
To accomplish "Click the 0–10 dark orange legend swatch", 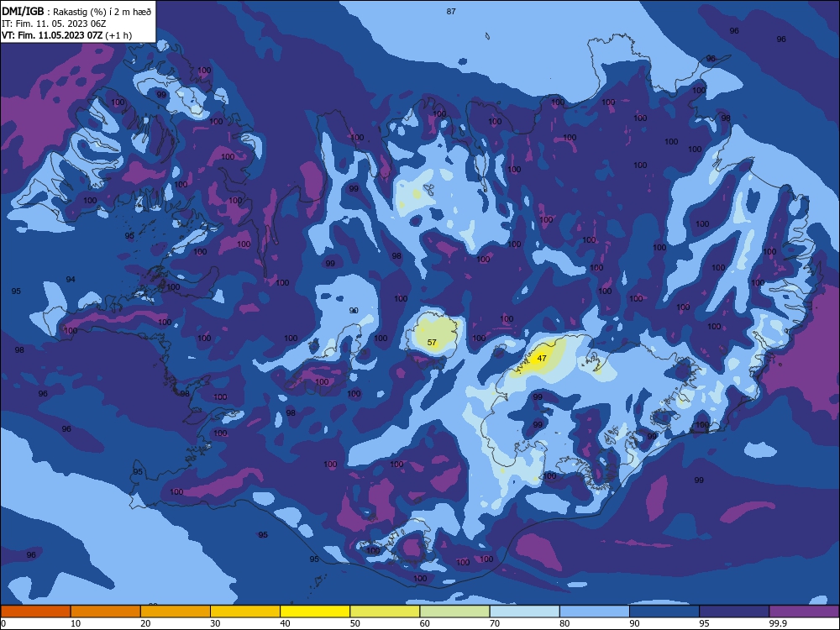I will [x=35, y=612].
